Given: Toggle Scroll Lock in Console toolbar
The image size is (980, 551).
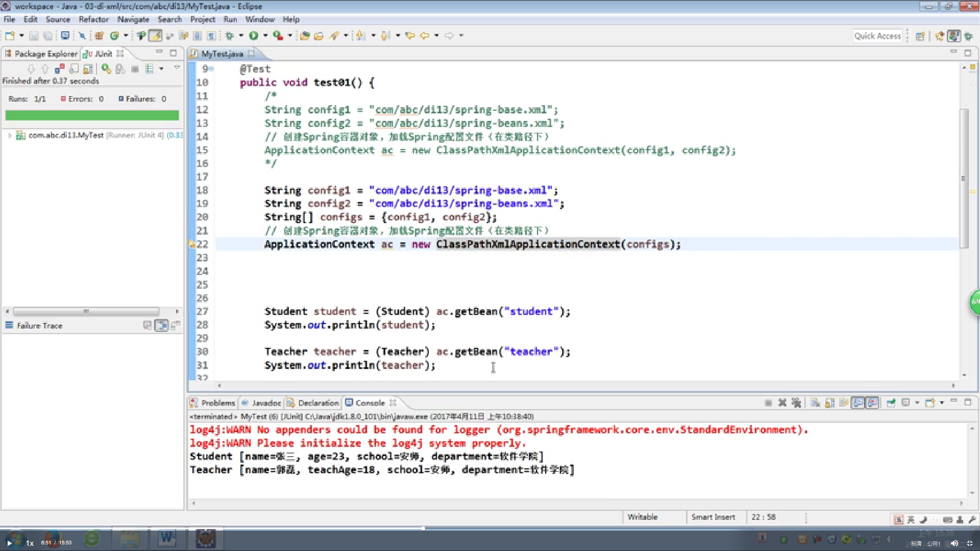Looking at the screenshot, I should pyautogui.click(x=830, y=403).
